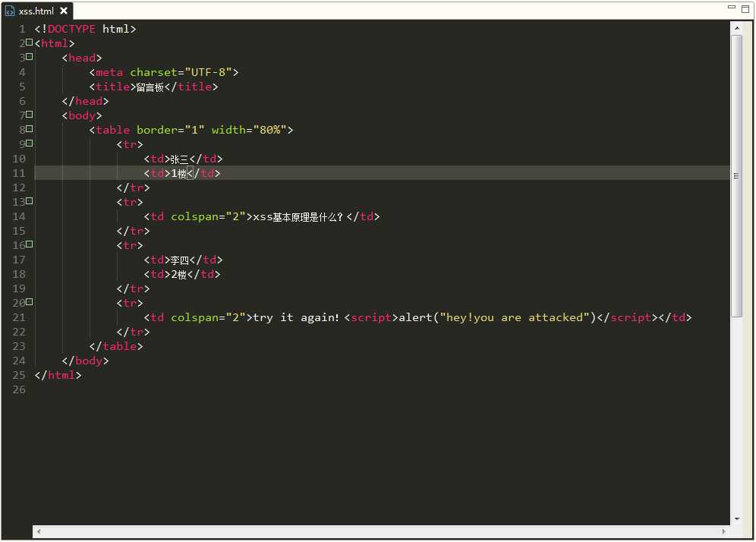Click the cell text 张三 on line 10

(179, 159)
